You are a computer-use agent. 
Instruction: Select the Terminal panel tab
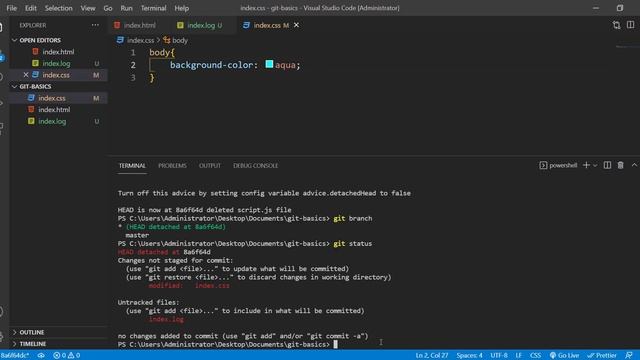pos(132,166)
